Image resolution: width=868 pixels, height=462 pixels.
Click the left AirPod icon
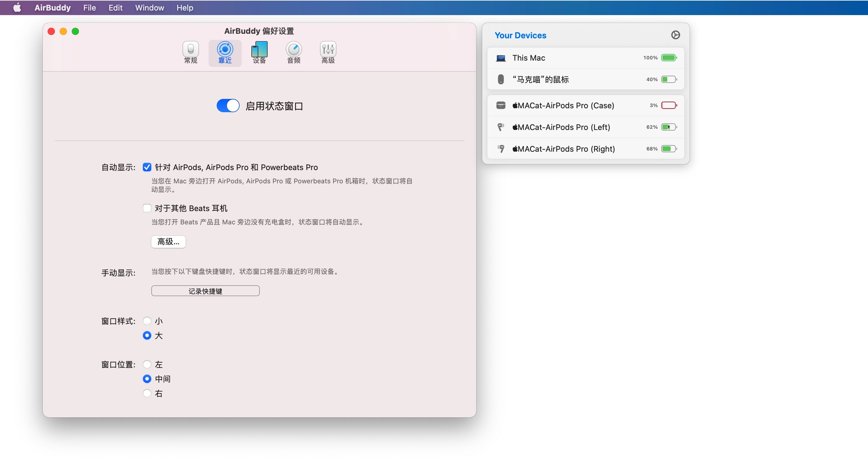click(501, 127)
